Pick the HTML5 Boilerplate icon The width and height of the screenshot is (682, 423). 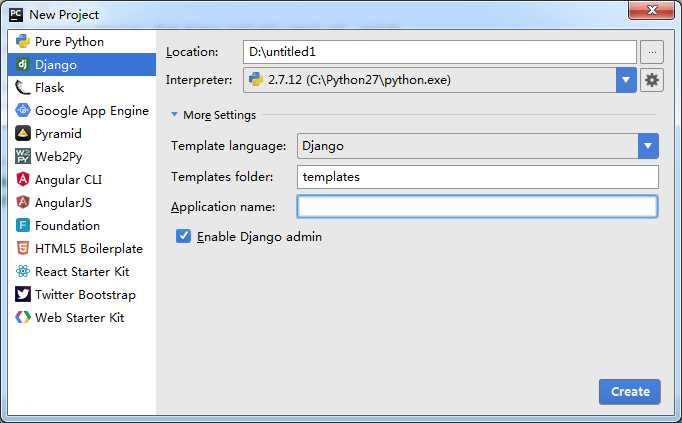[23, 249]
